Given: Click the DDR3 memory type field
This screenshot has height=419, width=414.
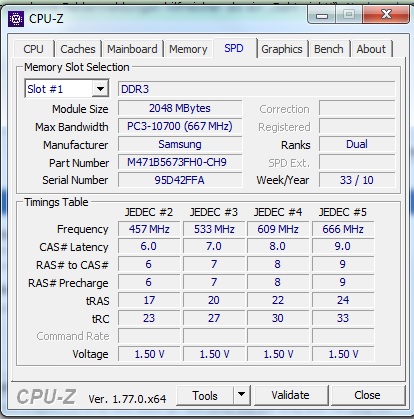Looking at the screenshot, I should pyautogui.click(x=256, y=89).
